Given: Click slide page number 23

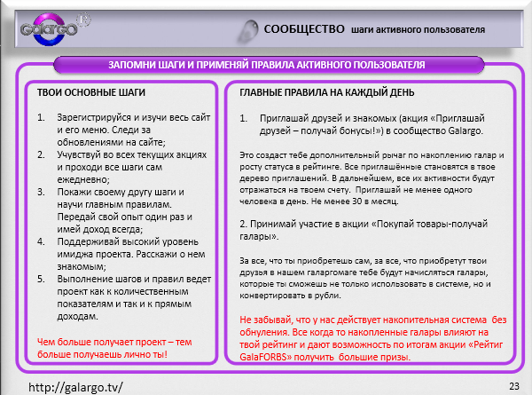Looking at the screenshot, I should tap(514, 386).
